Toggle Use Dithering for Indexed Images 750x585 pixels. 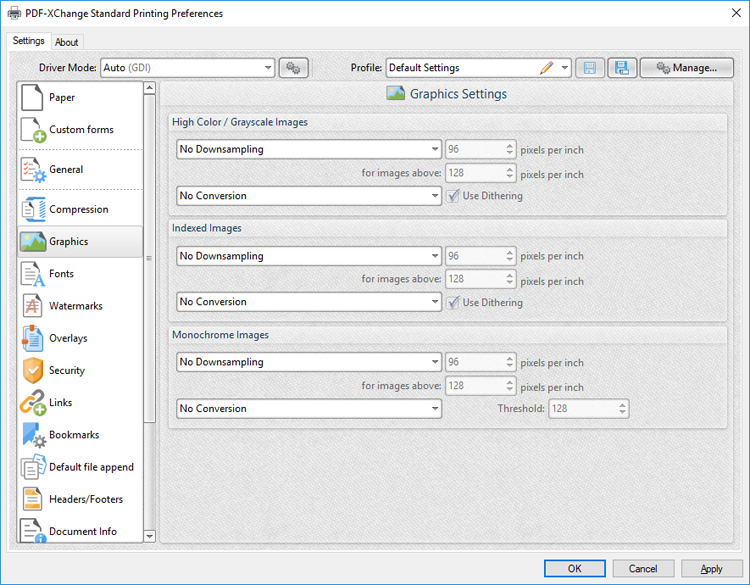click(453, 302)
